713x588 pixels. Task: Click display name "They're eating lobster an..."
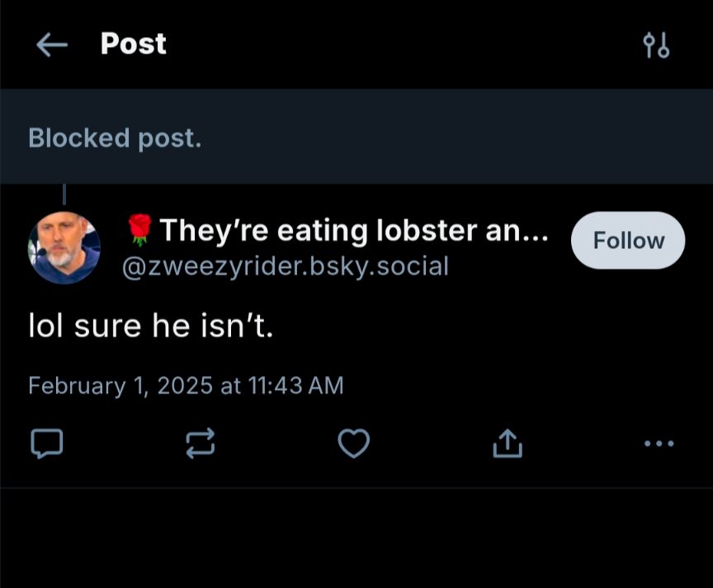(353, 231)
